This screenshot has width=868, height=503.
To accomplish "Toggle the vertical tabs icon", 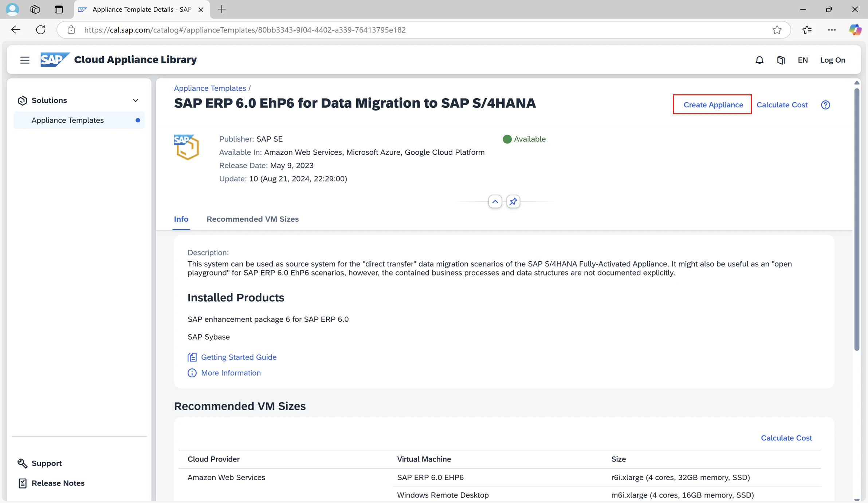I will tap(59, 9).
